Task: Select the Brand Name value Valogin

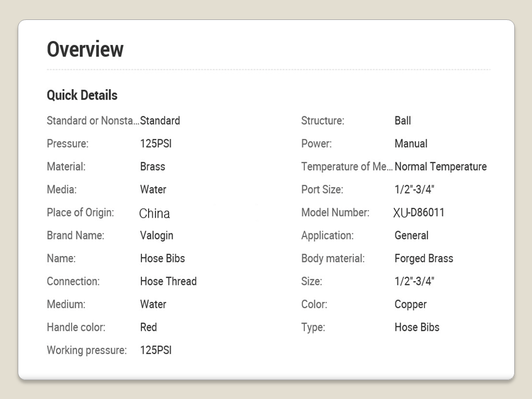Action: tap(156, 236)
